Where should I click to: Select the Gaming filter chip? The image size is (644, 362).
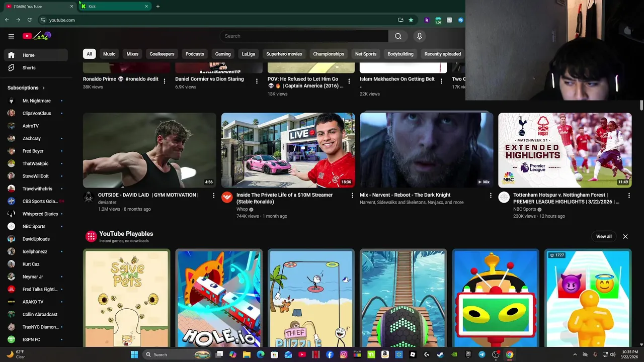coord(223,54)
